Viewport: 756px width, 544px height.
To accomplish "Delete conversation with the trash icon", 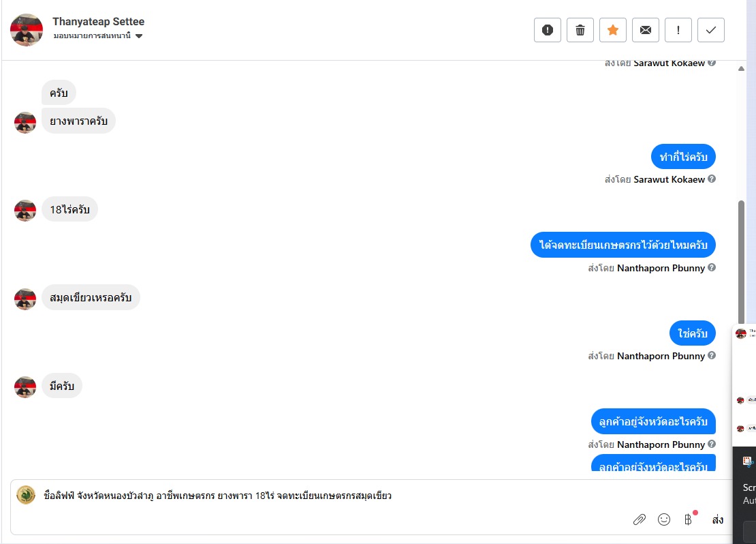I will [x=580, y=30].
